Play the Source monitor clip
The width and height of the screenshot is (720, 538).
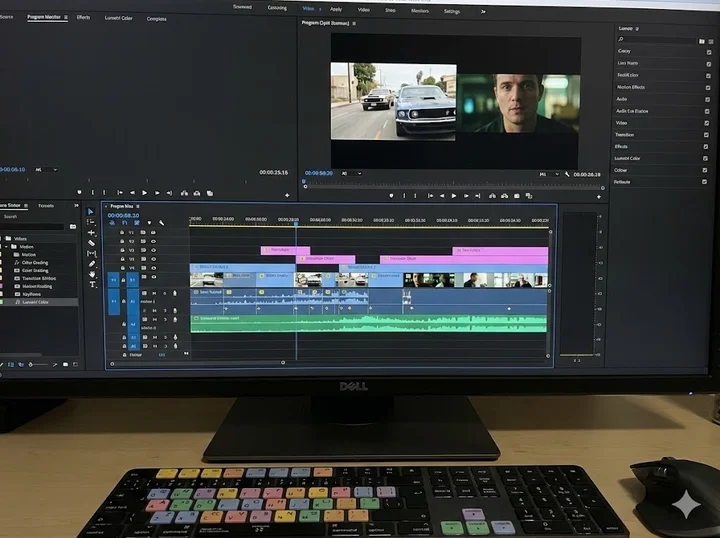[x=145, y=193]
